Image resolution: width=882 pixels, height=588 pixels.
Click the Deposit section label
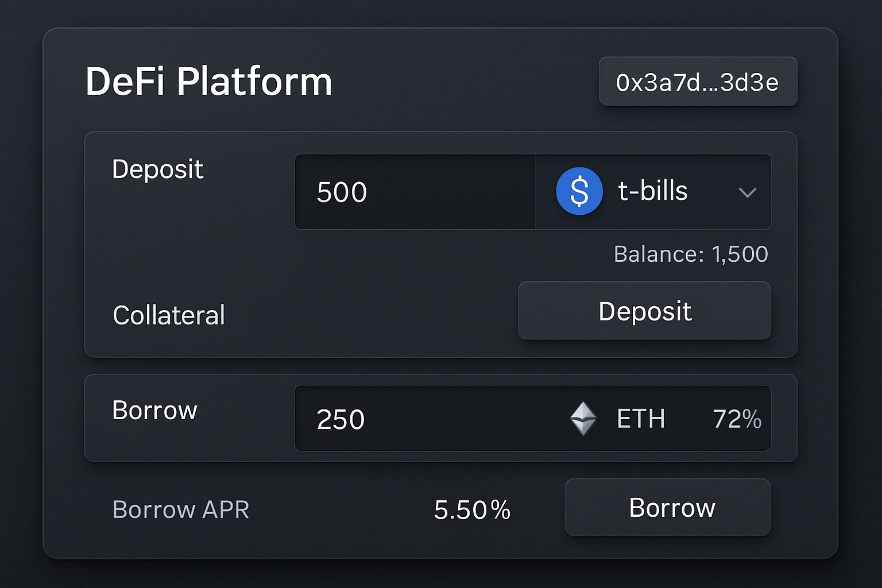[x=158, y=169]
